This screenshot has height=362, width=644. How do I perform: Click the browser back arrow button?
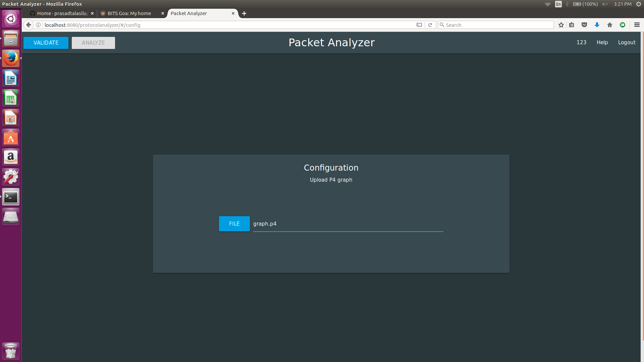tap(29, 25)
